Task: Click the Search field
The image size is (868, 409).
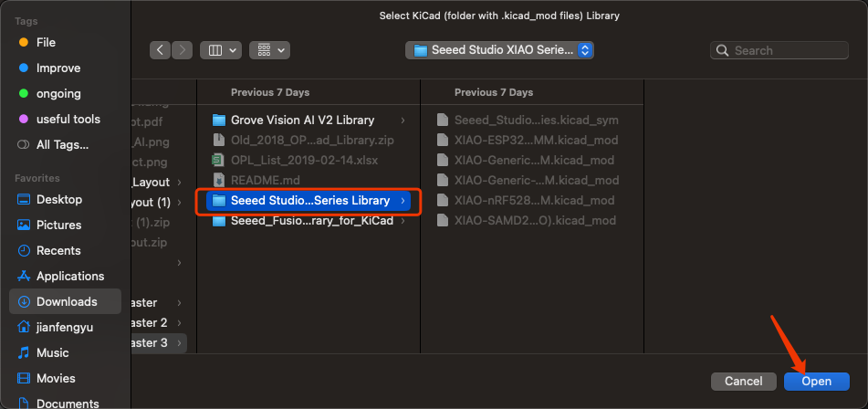Action: [x=779, y=50]
